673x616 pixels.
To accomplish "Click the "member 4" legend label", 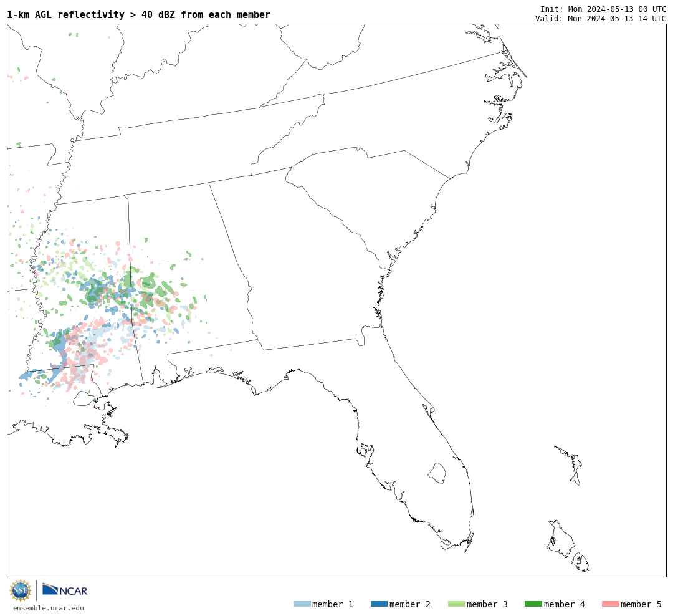I will tap(565, 604).
